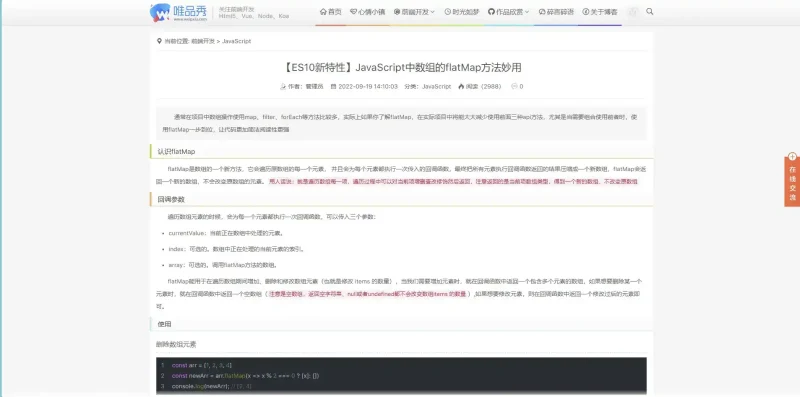Open the 关于博客 menu item

tap(600, 12)
